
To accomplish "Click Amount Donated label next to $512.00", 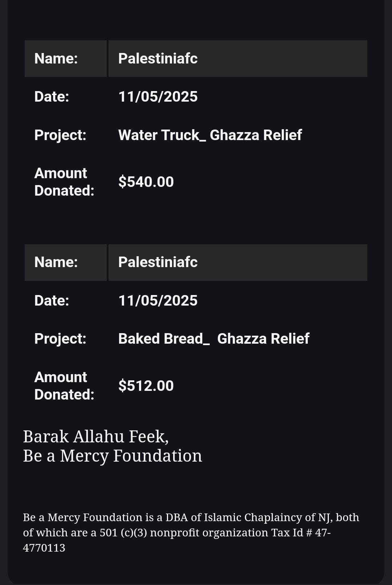I will (x=64, y=386).
